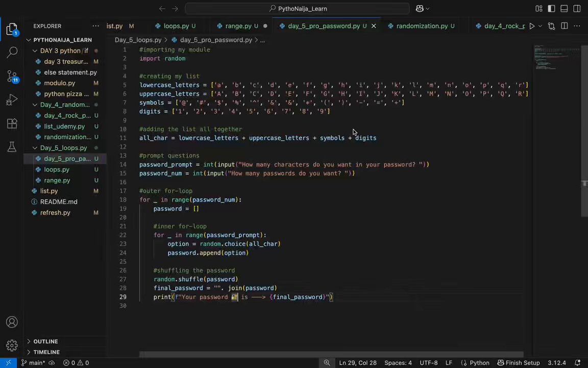Switch to the ist.py tab
The height and width of the screenshot is (368, 588).
[x=120, y=26]
